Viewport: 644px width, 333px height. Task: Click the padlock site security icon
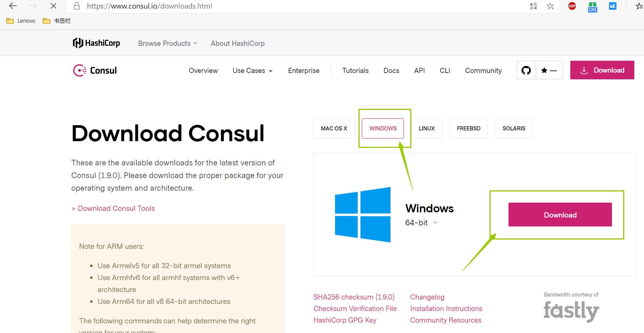[x=77, y=6]
